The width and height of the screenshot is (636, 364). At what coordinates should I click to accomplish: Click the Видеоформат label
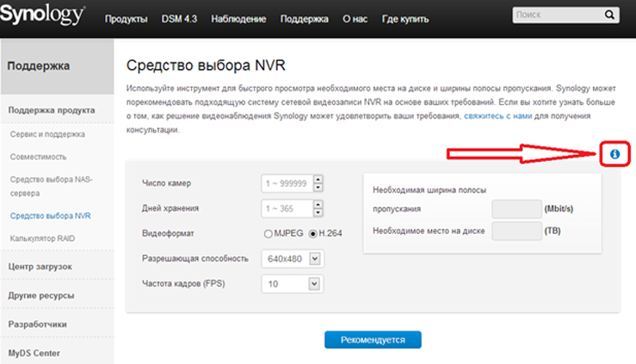tap(168, 233)
